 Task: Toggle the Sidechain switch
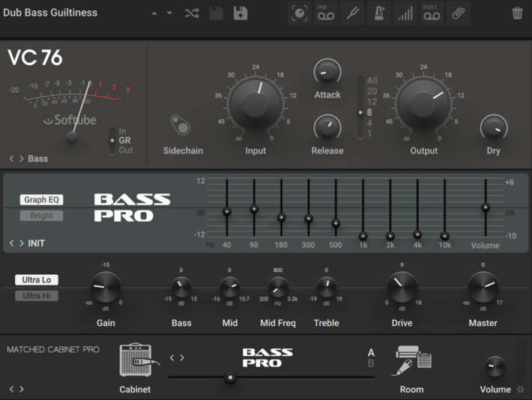click(181, 124)
